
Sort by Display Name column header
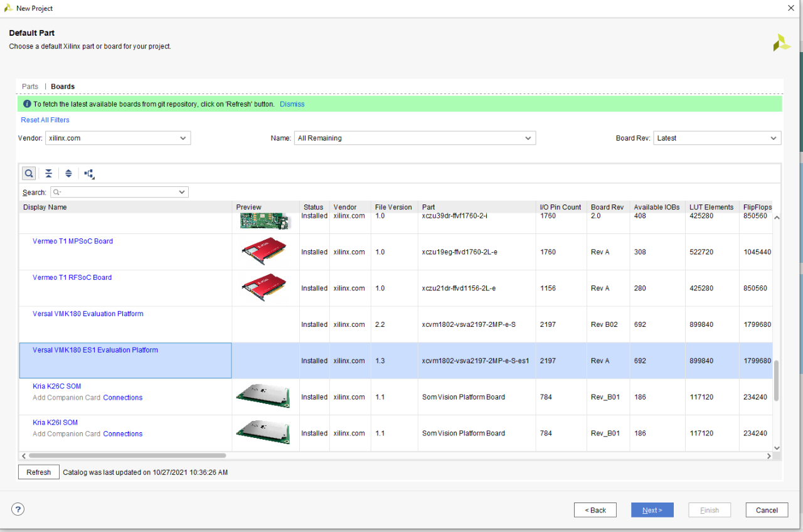click(125, 207)
